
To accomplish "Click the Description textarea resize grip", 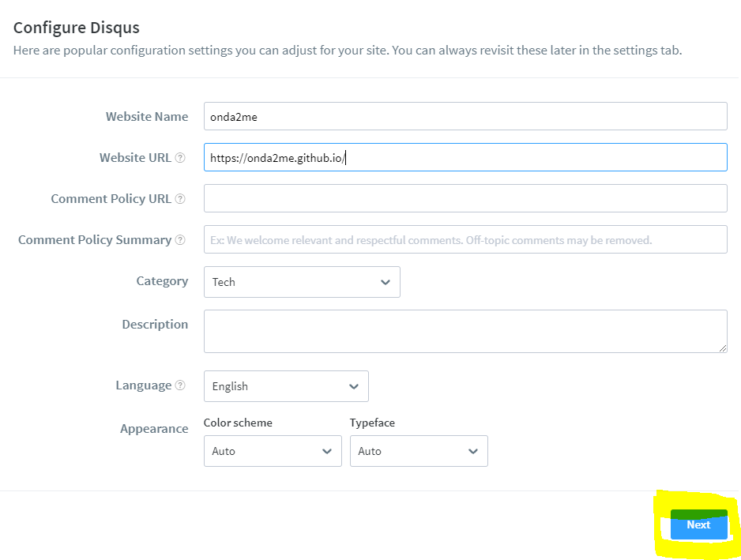I will coord(723,348).
